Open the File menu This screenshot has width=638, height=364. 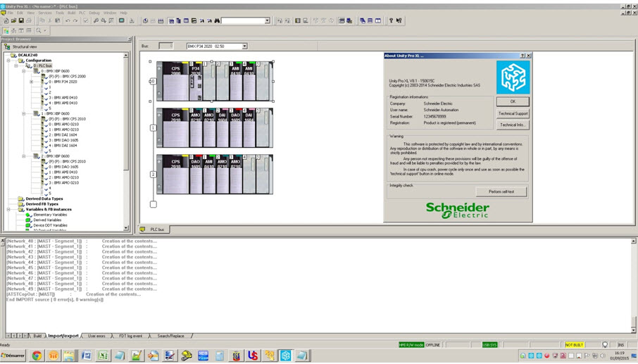(10, 13)
